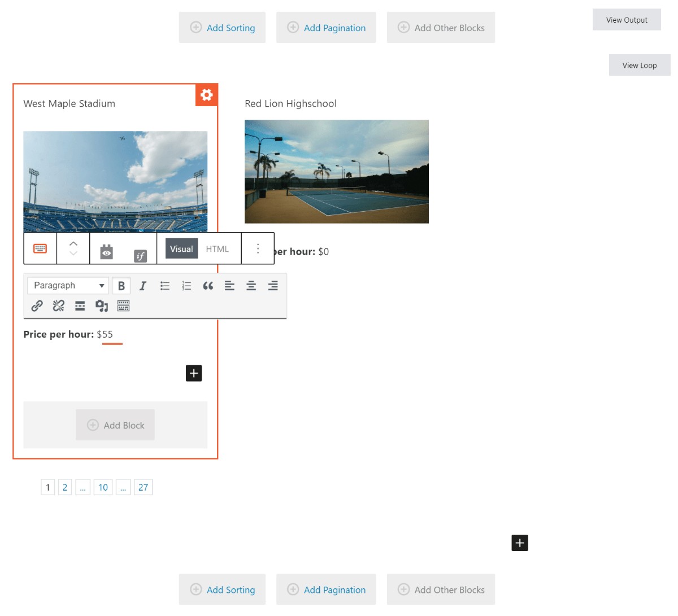Click the West Maple Stadium title

pyautogui.click(x=69, y=104)
